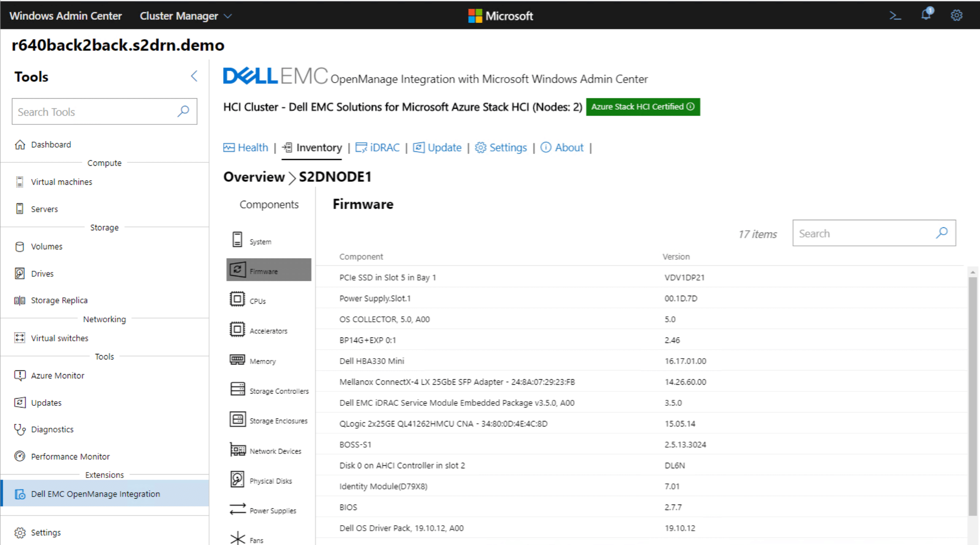
Task: Click the Search Tools input field
Action: [x=104, y=112]
